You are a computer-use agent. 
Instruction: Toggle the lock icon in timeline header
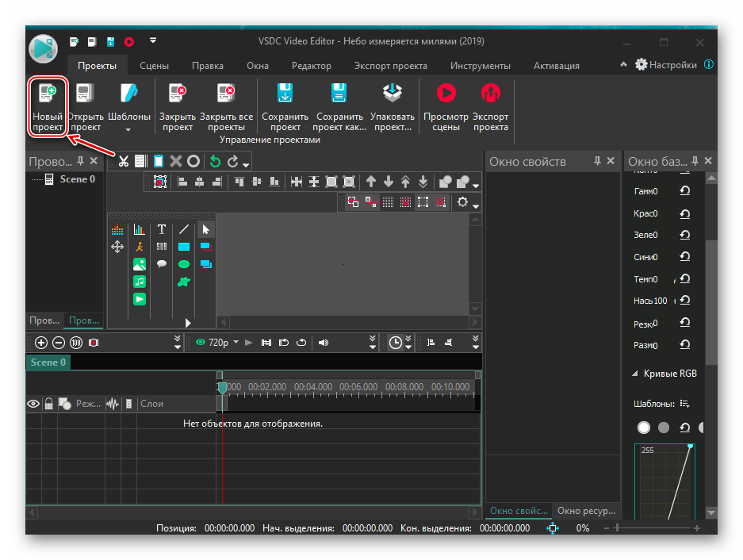[x=48, y=404]
